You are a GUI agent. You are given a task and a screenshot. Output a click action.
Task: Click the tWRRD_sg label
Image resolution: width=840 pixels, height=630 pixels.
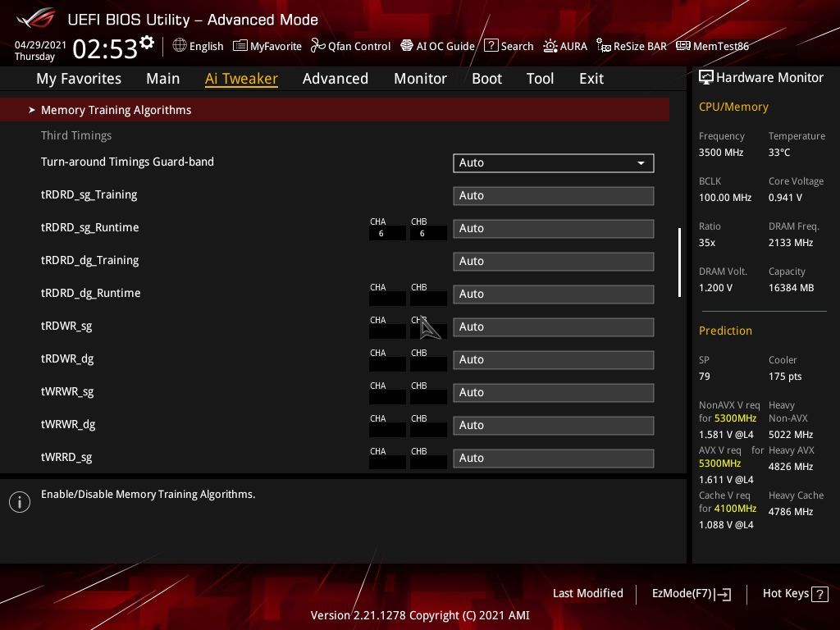coord(66,457)
